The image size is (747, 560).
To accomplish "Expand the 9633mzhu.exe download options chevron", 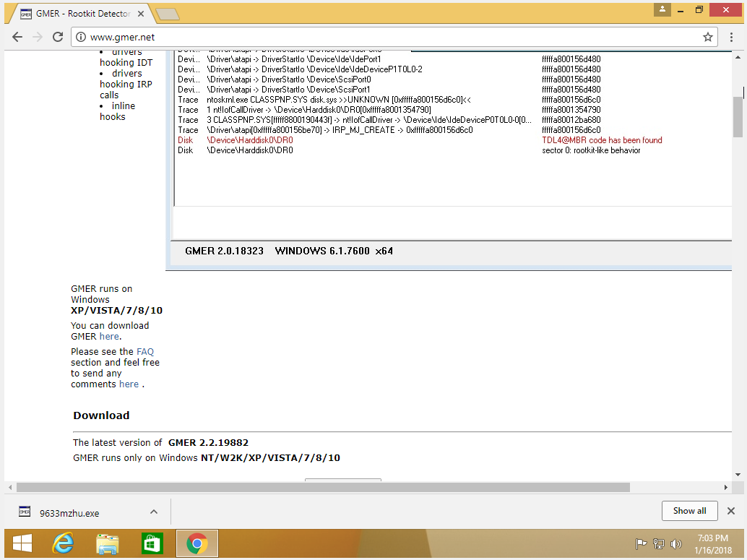I will 152,511.
